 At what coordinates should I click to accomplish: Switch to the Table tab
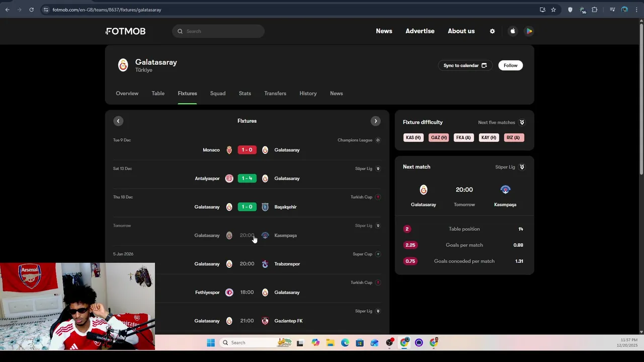158,94
